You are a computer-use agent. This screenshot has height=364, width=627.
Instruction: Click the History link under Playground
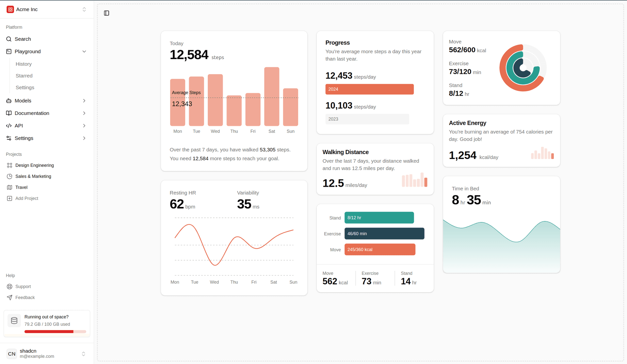point(24,64)
